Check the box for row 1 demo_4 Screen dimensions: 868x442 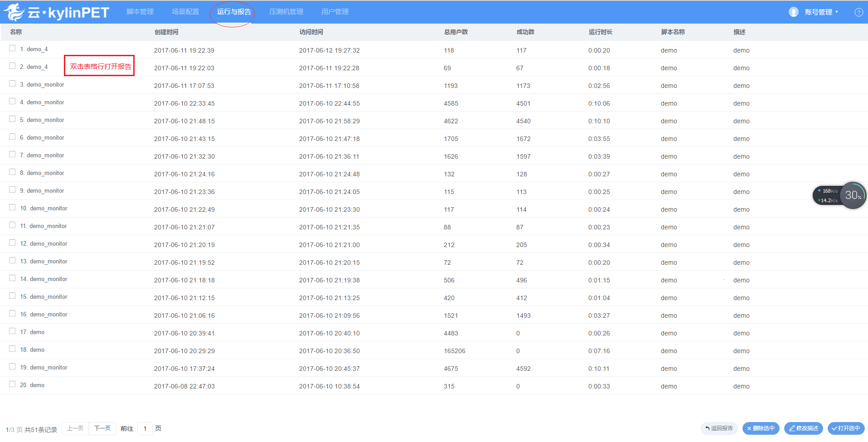click(12, 49)
